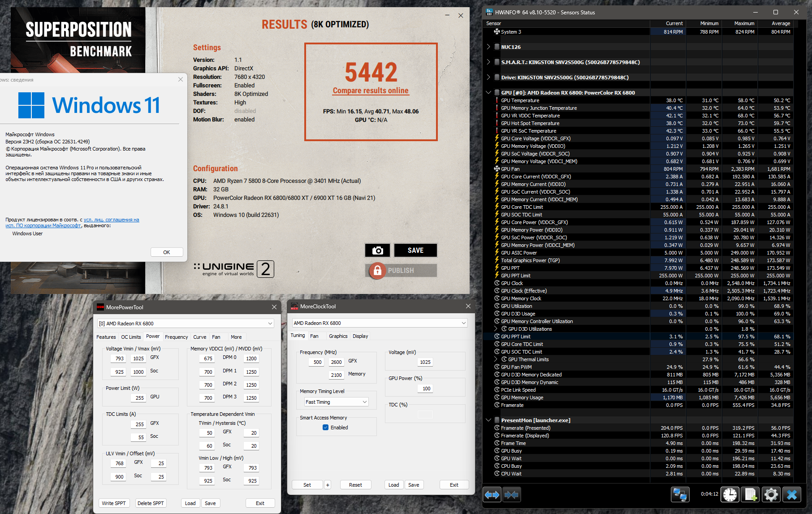The height and width of the screenshot is (514, 812).
Task: Toggle Smart Access Memory Enabled checkbox
Action: (x=326, y=428)
